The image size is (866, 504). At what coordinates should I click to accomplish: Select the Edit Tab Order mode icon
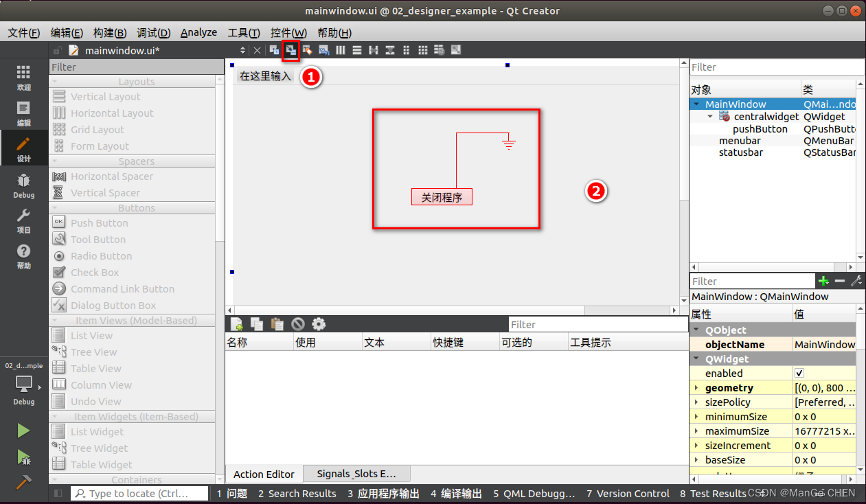click(x=323, y=49)
